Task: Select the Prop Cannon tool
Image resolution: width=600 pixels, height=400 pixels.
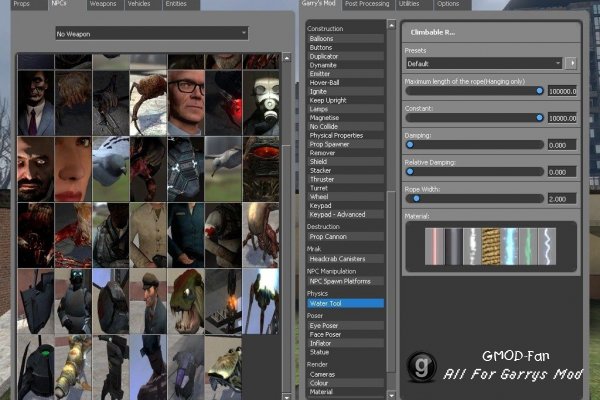Action: [x=346, y=237]
